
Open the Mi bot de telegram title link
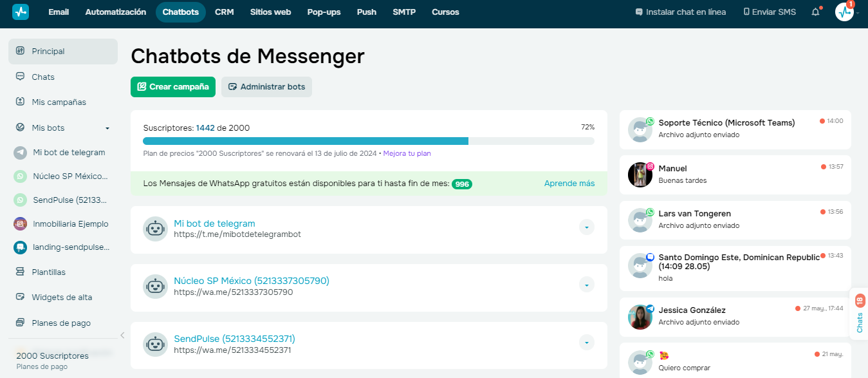pyautogui.click(x=214, y=223)
